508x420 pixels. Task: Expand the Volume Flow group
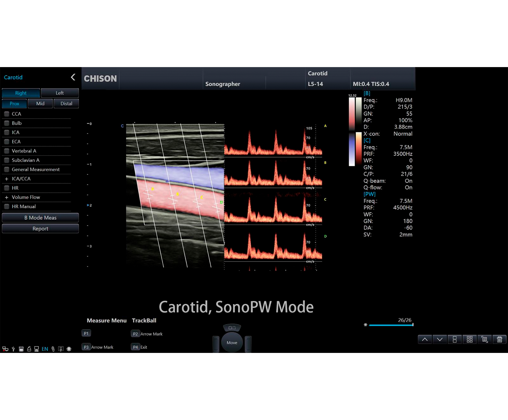pos(6,197)
